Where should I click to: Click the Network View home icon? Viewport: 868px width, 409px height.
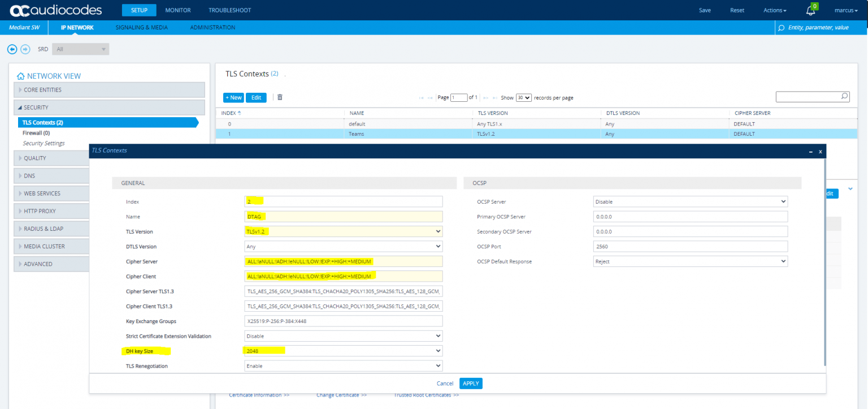[20, 75]
